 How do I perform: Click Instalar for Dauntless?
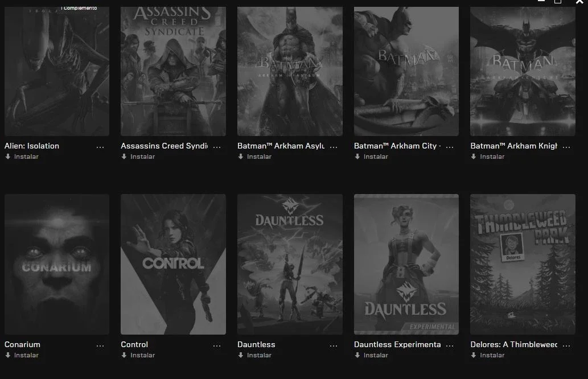[x=259, y=355]
